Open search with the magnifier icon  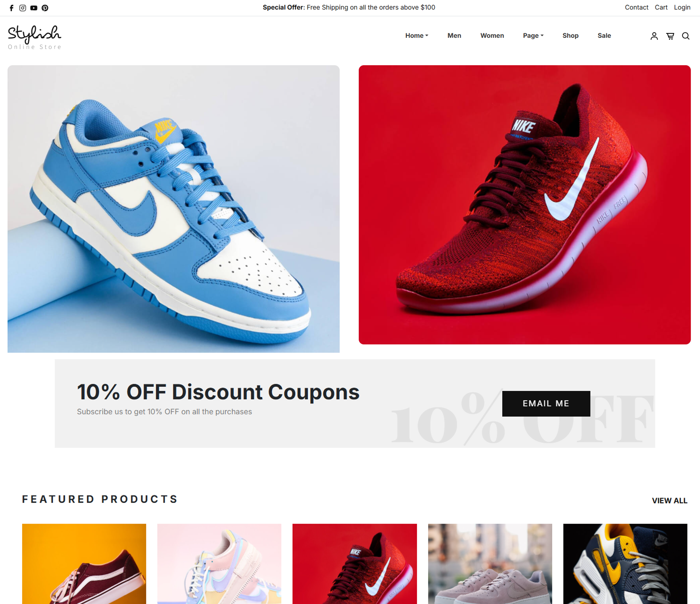686,36
